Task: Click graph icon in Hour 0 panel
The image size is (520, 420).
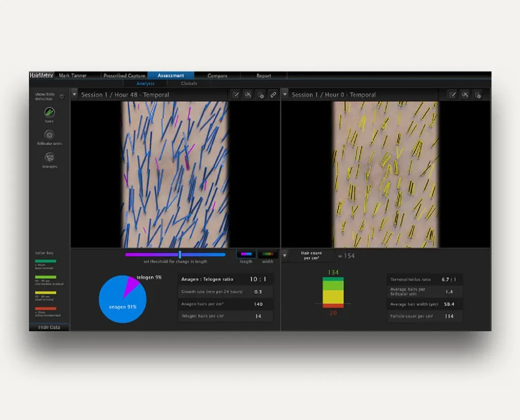Action: click(x=465, y=95)
